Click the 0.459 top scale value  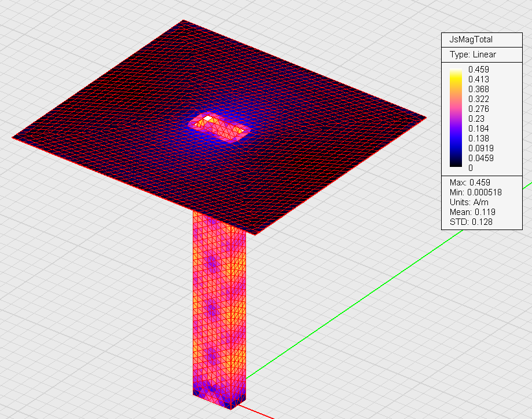pos(478,70)
